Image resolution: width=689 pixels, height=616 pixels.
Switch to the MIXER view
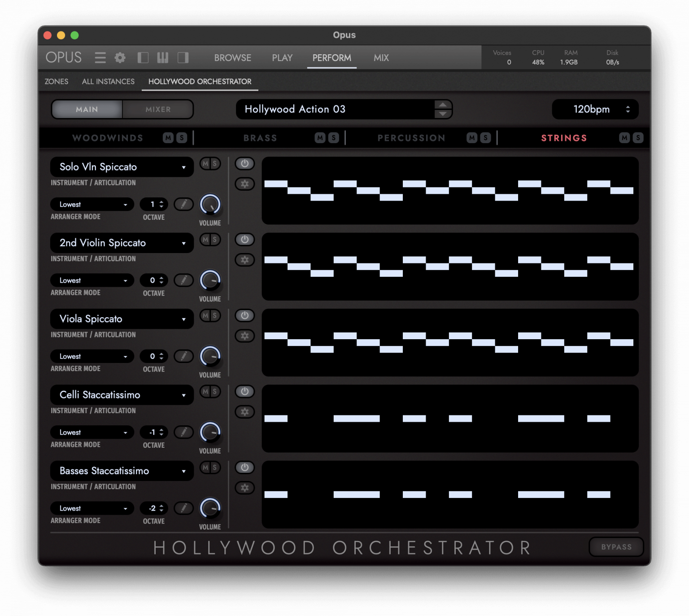click(158, 109)
